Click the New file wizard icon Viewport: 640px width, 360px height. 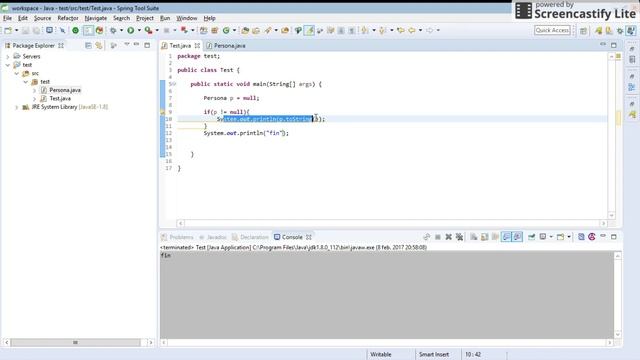point(8,30)
